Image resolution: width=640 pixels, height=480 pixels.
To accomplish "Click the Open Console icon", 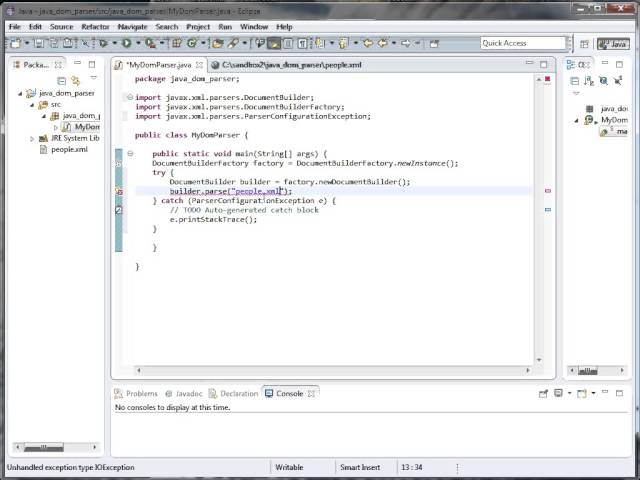I will point(582,393).
